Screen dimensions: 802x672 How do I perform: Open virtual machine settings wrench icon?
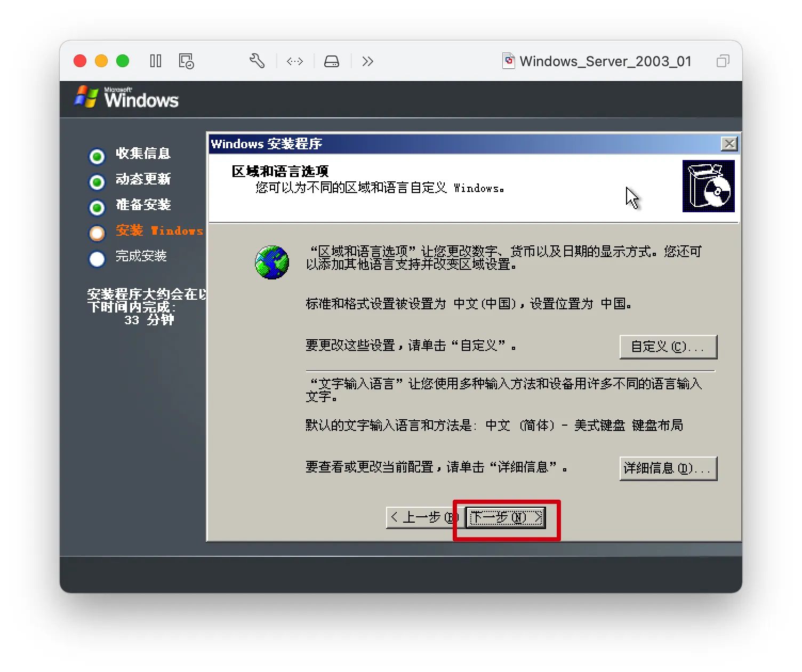(257, 61)
